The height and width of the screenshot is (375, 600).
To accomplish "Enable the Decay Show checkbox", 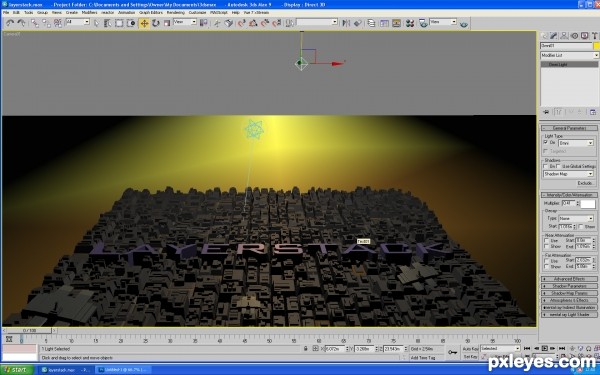I will [x=581, y=227].
